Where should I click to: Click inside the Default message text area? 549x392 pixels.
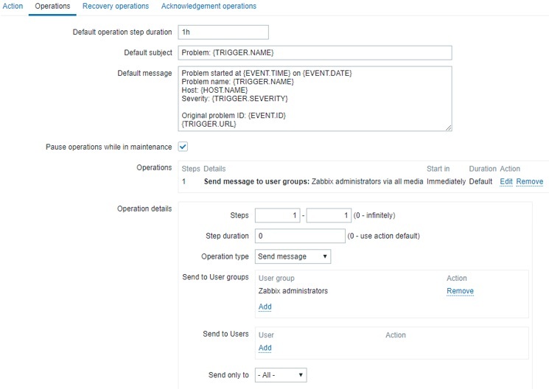(315, 98)
